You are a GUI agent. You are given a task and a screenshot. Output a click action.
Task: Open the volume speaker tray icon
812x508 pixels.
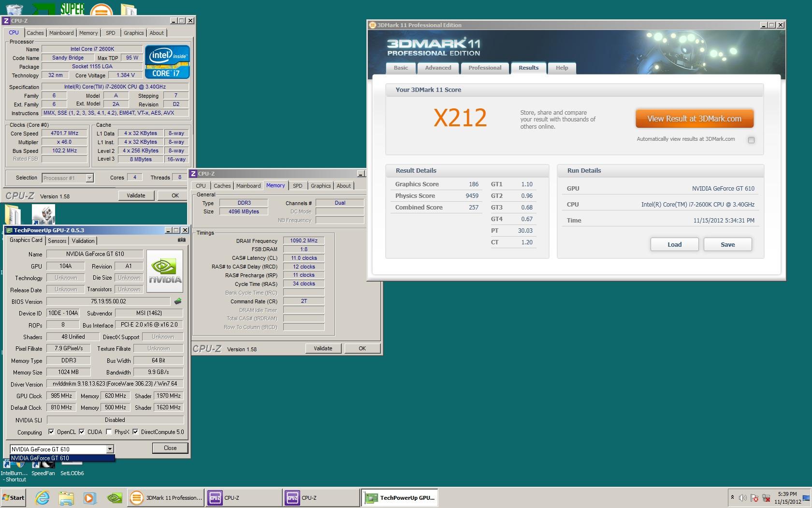tap(743, 498)
